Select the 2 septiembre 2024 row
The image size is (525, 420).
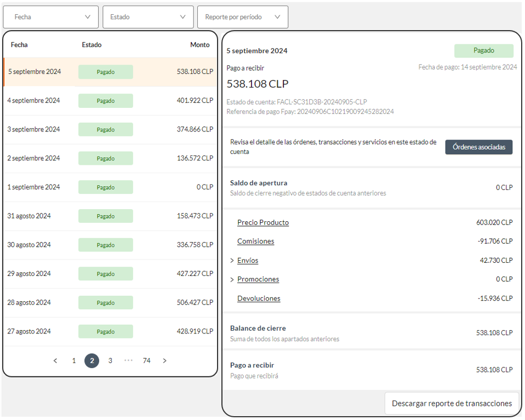(x=110, y=158)
